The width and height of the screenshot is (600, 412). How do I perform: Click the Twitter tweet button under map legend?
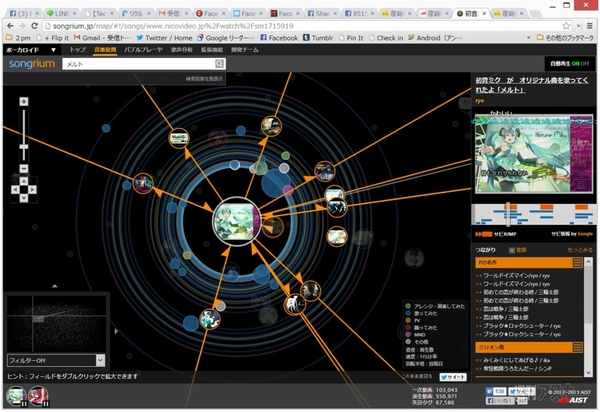(x=453, y=377)
